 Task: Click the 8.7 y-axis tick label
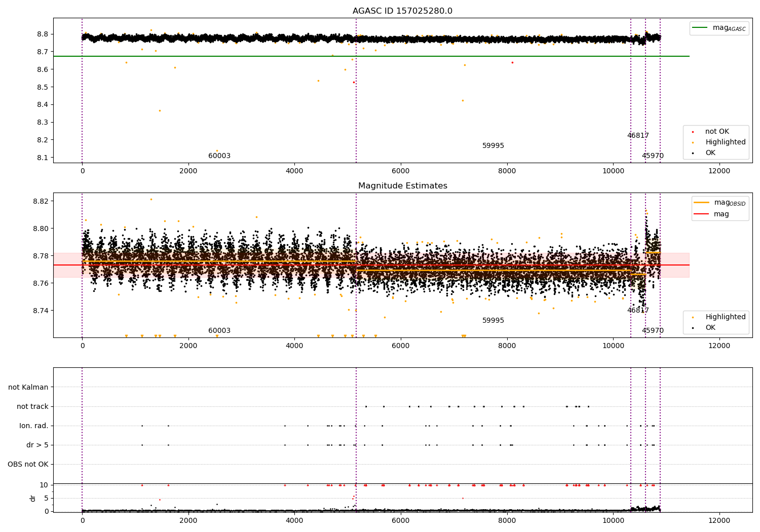pos(43,52)
